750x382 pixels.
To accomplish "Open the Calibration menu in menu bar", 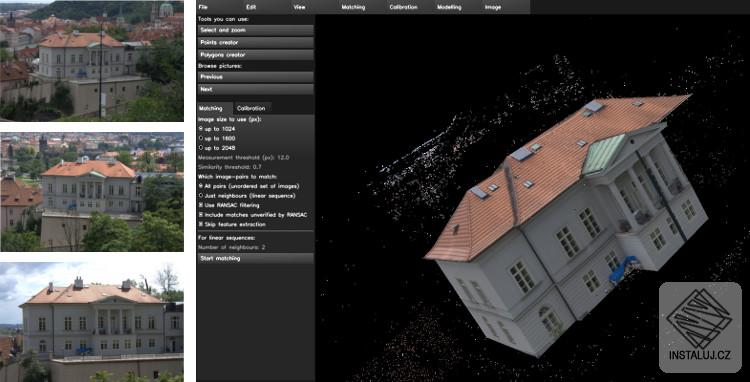I will pyautogui.click(x=403, y=7).
